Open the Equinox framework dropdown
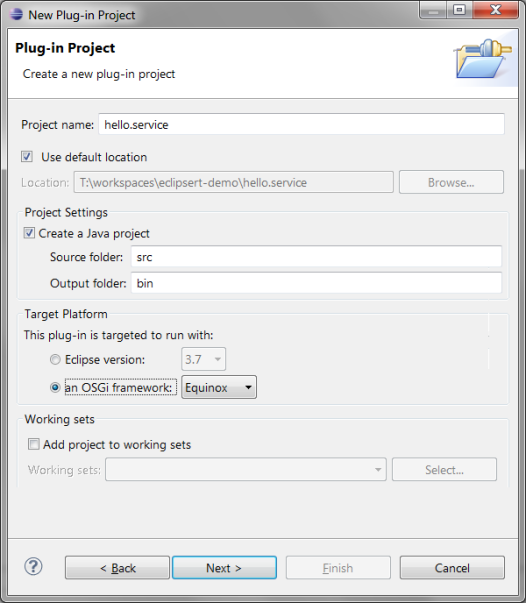Image resolution: width=526 pixels, height=603 pixels. point(219,387)
